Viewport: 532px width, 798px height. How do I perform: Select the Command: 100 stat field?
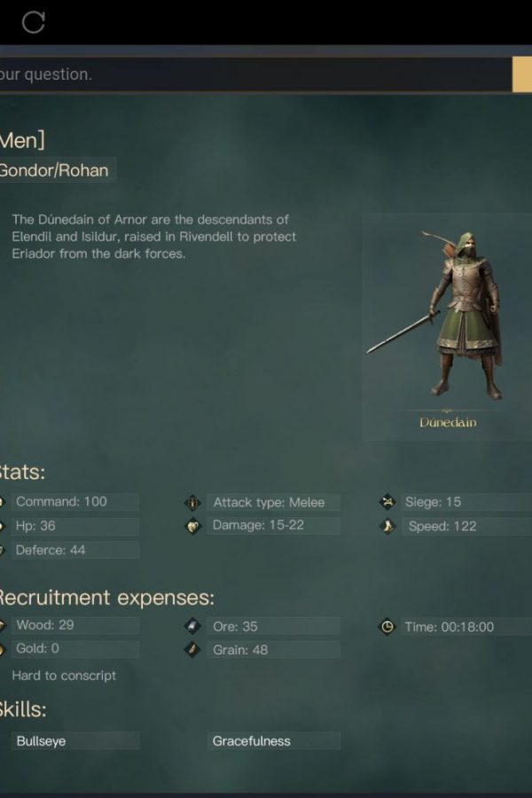(75, 502)
